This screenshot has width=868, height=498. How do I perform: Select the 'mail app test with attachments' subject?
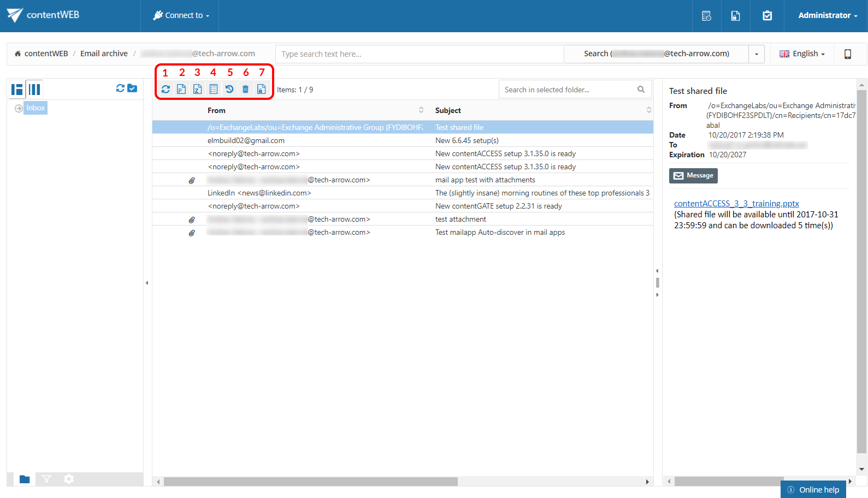[485, 180]
